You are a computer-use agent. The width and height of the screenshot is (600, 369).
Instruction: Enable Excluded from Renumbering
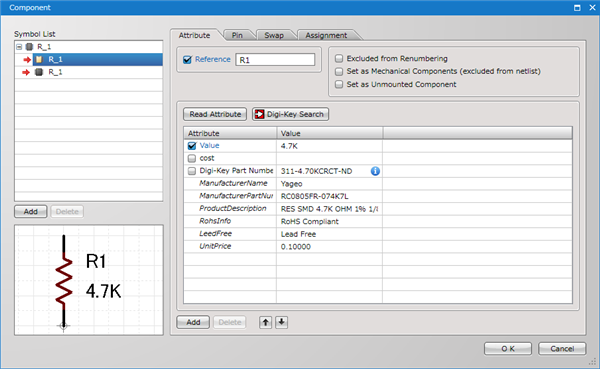339,59
